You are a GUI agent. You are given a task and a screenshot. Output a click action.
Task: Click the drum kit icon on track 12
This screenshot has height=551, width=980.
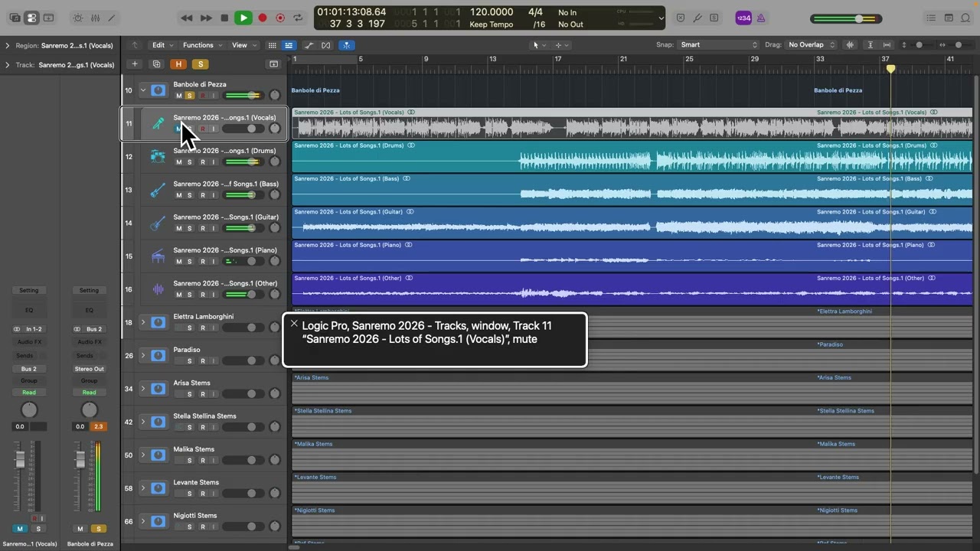(158, 156)
